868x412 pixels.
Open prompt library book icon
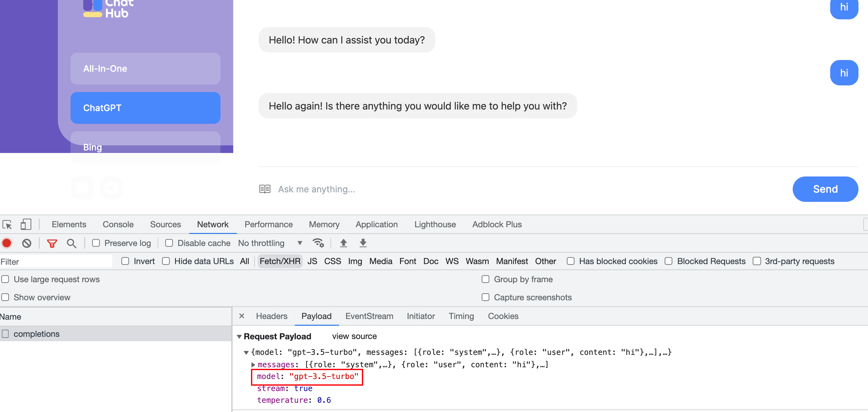pyautogui.click(x=265, y=189)
